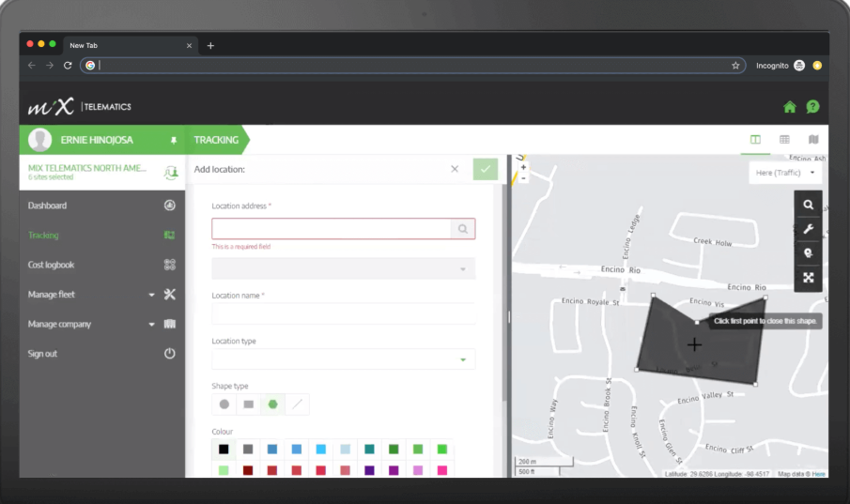The height and width of the screenshot is (504, 850).
Task: Close the Add location panel
Action: (x=455, y=169)
